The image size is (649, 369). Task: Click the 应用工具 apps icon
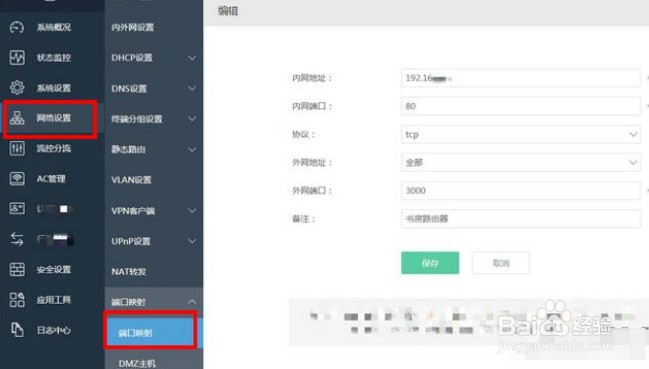coord(17,300)
